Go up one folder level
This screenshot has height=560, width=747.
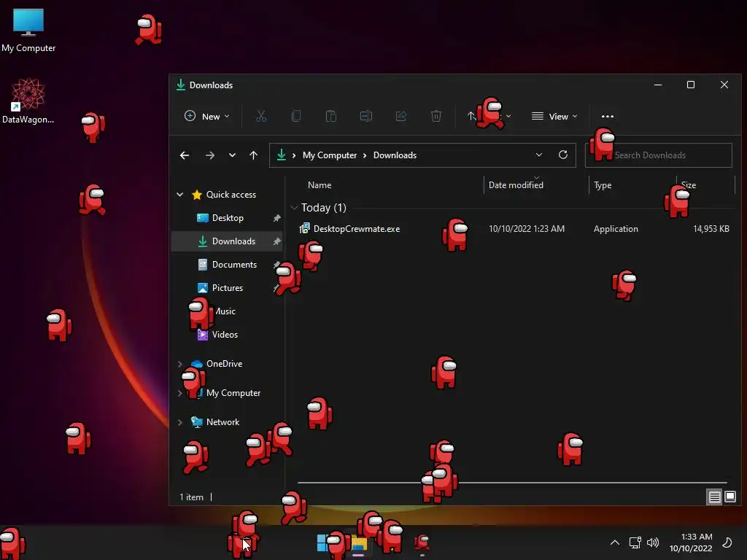tap(253, 155)
